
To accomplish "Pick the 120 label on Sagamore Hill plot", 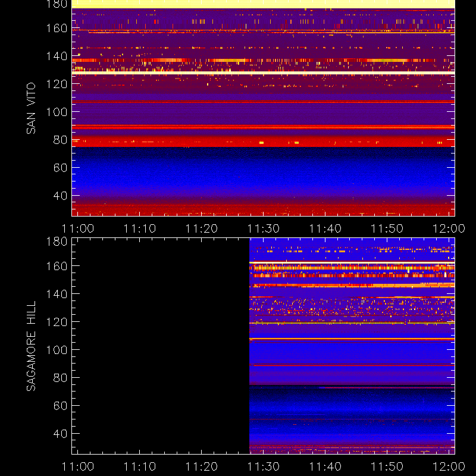I will pos(57,322).
